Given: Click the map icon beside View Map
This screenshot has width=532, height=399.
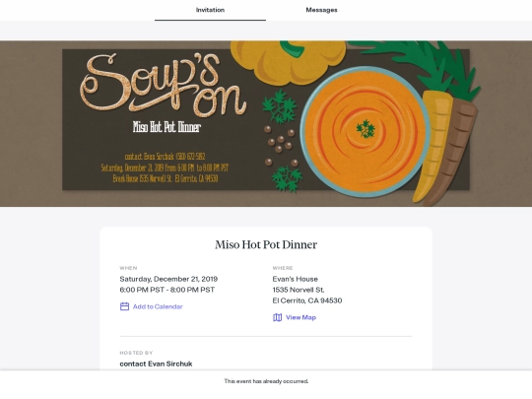Looking at the screenshot, I should (277, 317).
